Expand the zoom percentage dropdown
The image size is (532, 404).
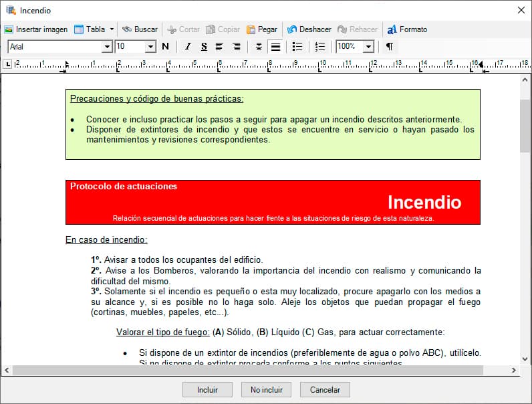pyautogui.click(x=368, y=47)
